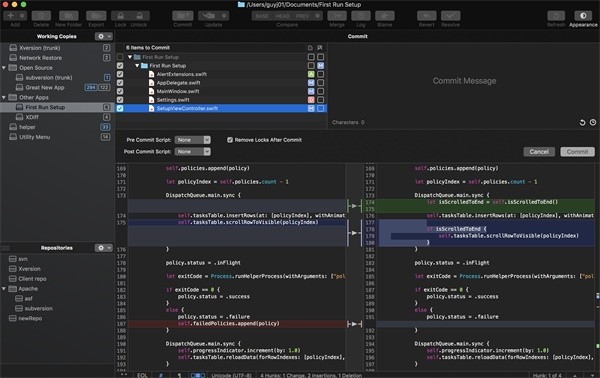Uncheck Settings.swift commit checkbox
600x378 pixels.
click(x=120, y=100)
